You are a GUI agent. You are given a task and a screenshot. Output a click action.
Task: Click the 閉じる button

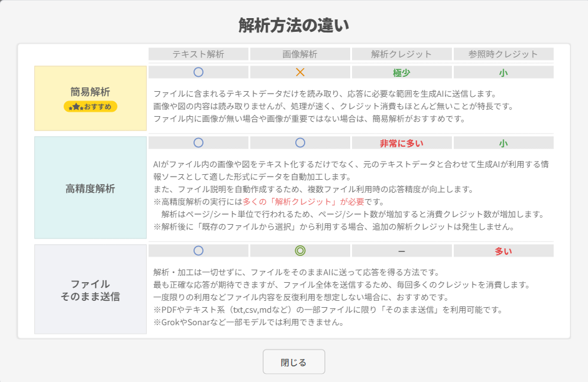pos(293,362)
